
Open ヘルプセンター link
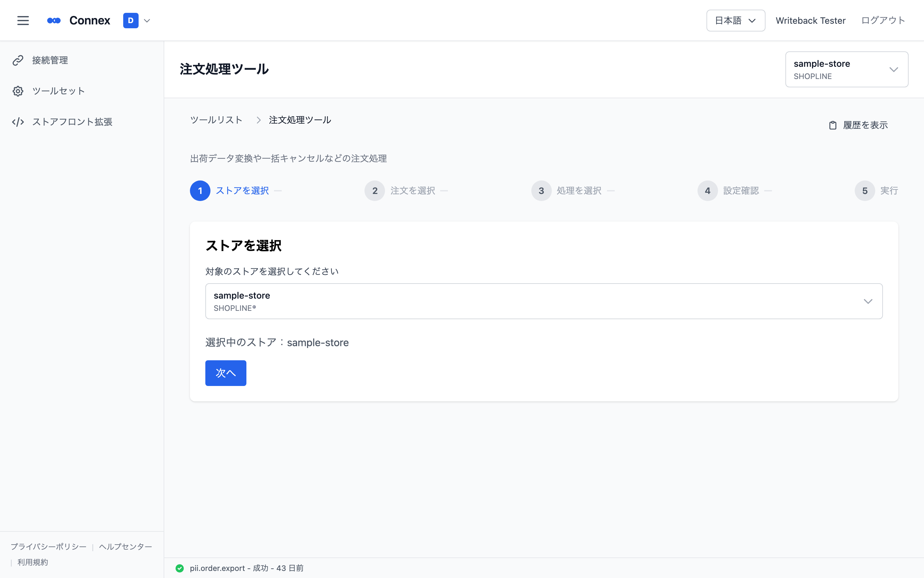pyautogui.click(x=126, y=547)
